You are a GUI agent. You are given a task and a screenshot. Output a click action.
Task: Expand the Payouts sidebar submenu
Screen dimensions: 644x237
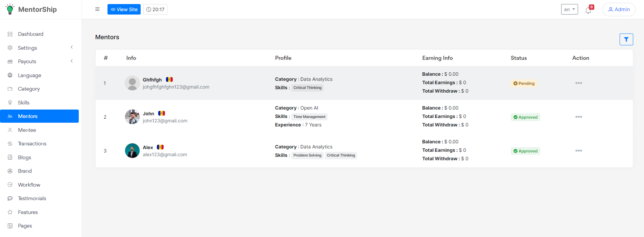point(41,62)
